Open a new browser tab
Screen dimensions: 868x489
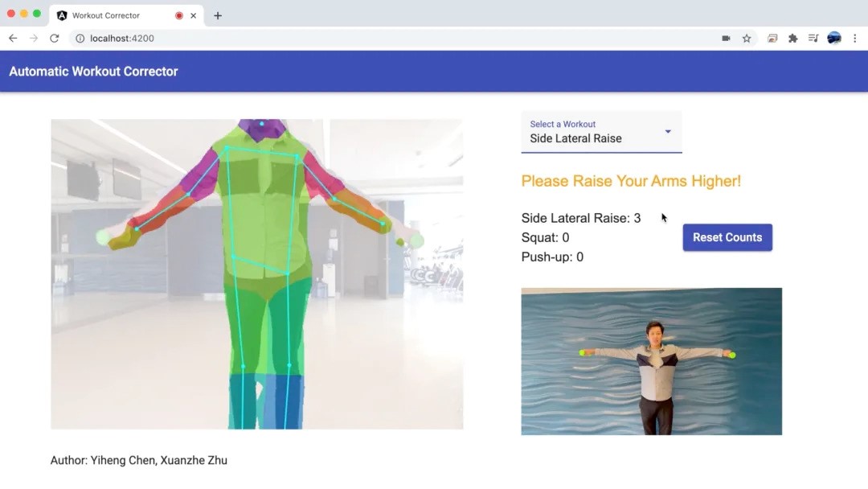[218, 15]
